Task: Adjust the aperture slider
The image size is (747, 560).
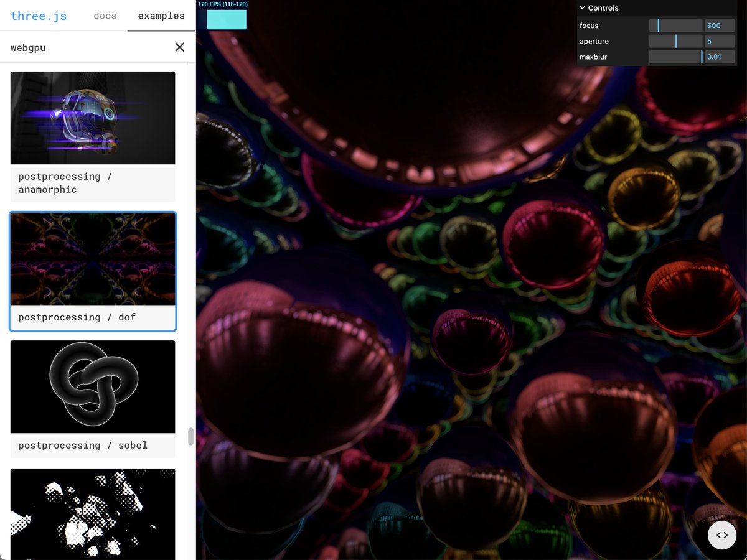Action: point(675,41)
